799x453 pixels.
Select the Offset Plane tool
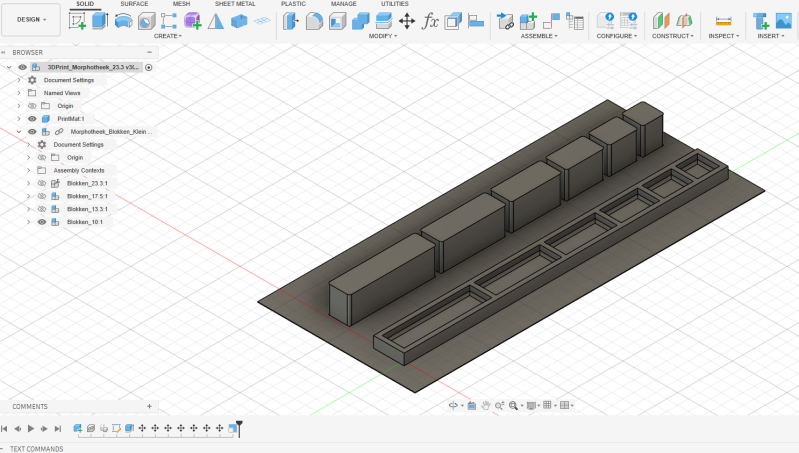click(661, 21)
